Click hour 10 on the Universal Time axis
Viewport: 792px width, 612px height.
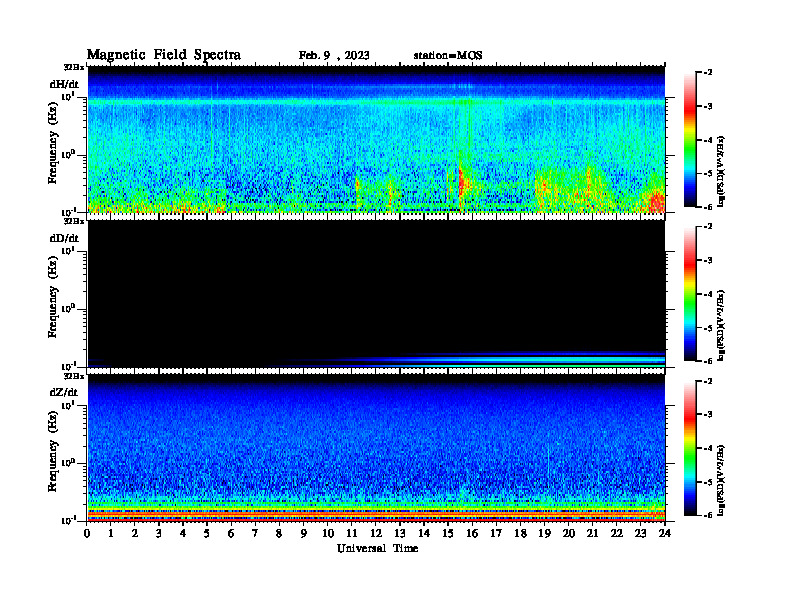tap(328, 534)
